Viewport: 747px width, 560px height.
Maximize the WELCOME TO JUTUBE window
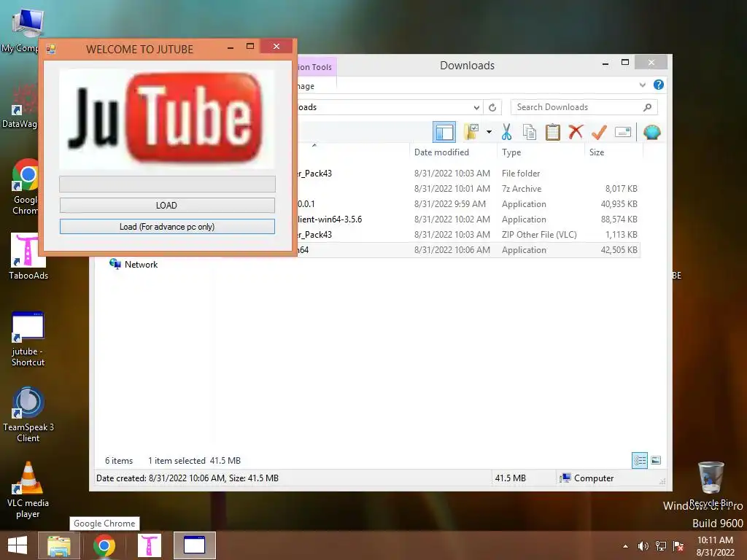[250, 46]
